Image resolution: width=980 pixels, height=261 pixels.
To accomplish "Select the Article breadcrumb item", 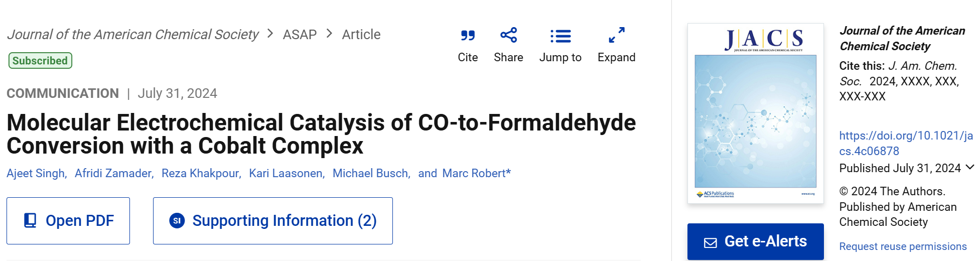I will [361, 35].
